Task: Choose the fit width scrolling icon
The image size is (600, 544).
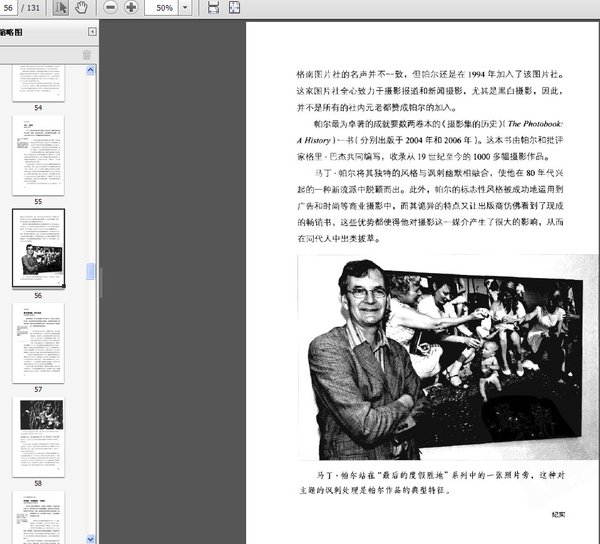Action: (214, 8)
